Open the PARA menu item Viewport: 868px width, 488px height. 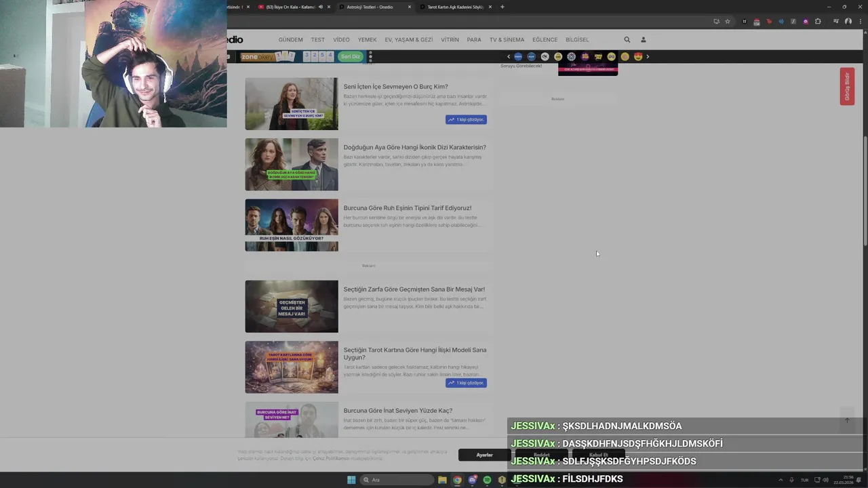(474, 40)
